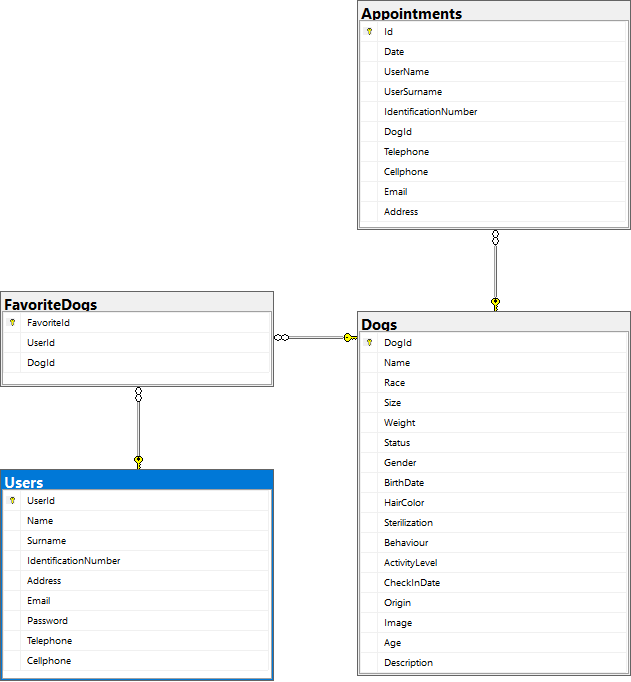Select the BirthDate column in Dogs table
631x682 pixels.
click(x=493, y=482)
